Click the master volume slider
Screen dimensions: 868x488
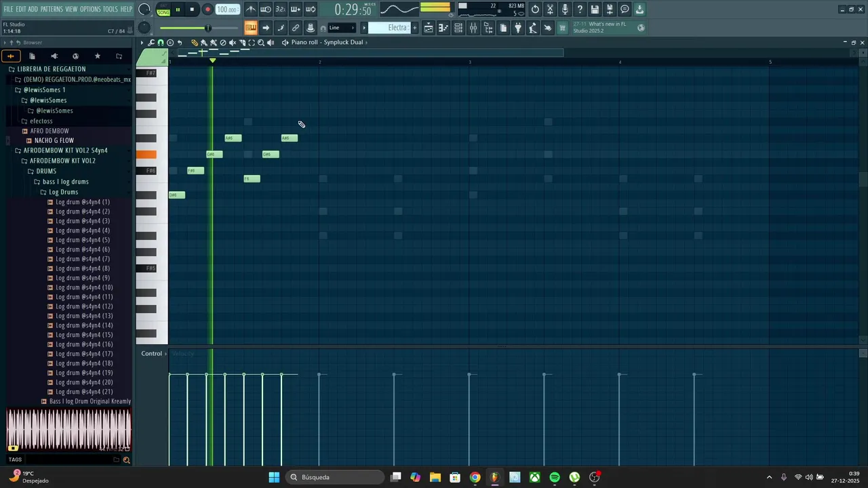[x=199, y=28]
